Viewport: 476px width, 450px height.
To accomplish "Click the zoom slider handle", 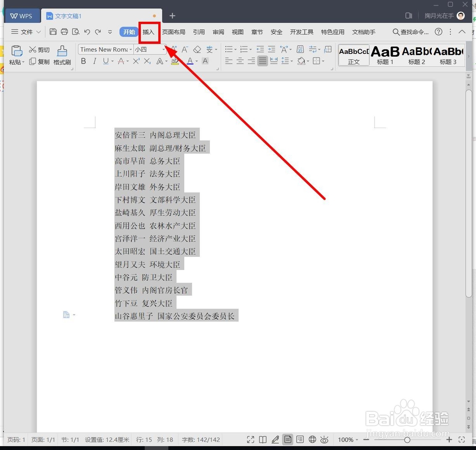I will (x=407, y=440).
